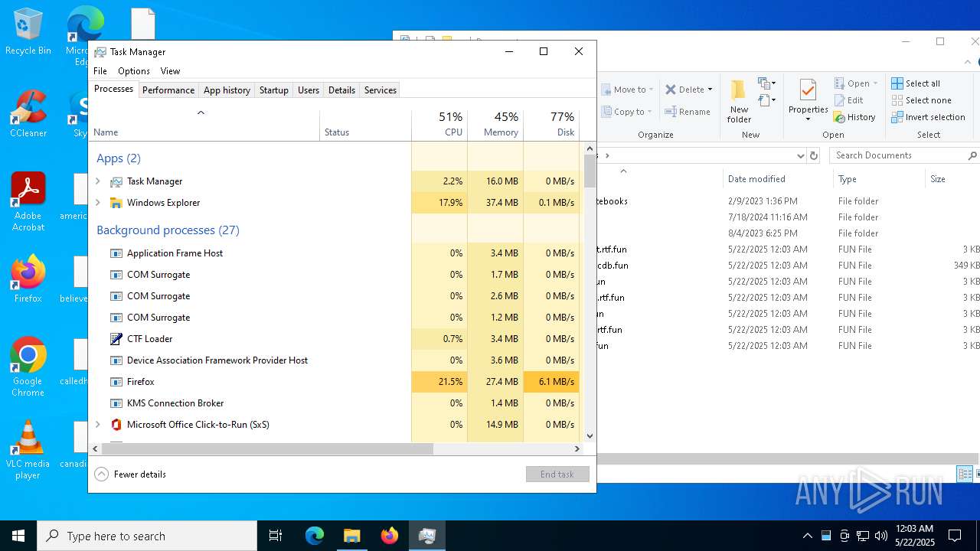This screenshot has width=980, height=551.
Task: Sort processes by Disk column
Action: 551,125
